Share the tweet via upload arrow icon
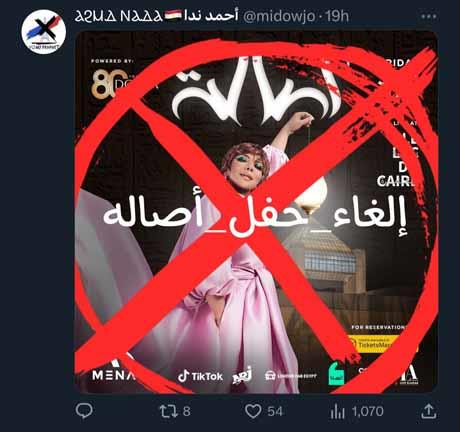 point(428,411)
